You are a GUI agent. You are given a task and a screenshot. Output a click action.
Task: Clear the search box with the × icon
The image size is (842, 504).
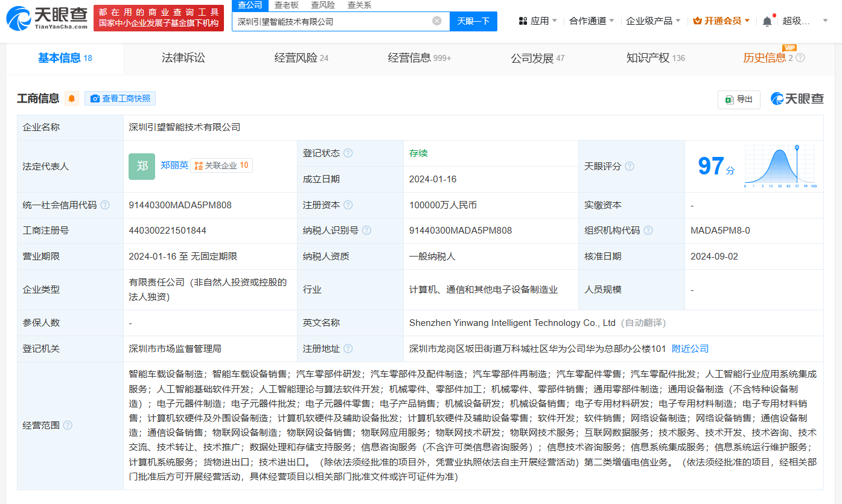click(x=437, y=21)
